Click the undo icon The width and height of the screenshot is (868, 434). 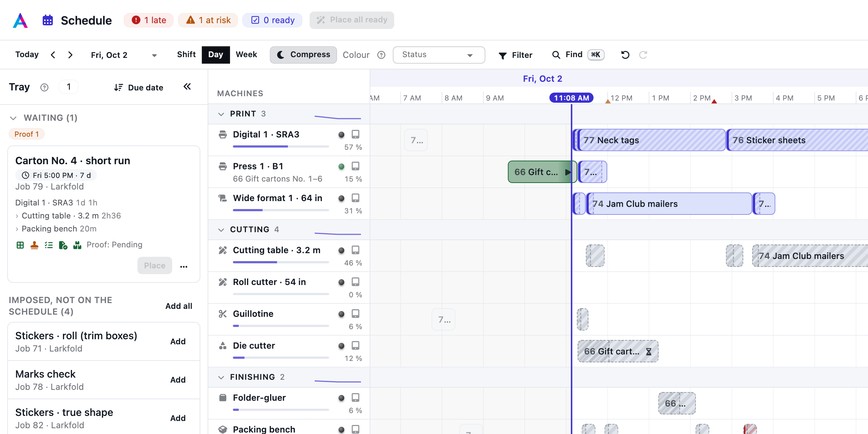625,55
